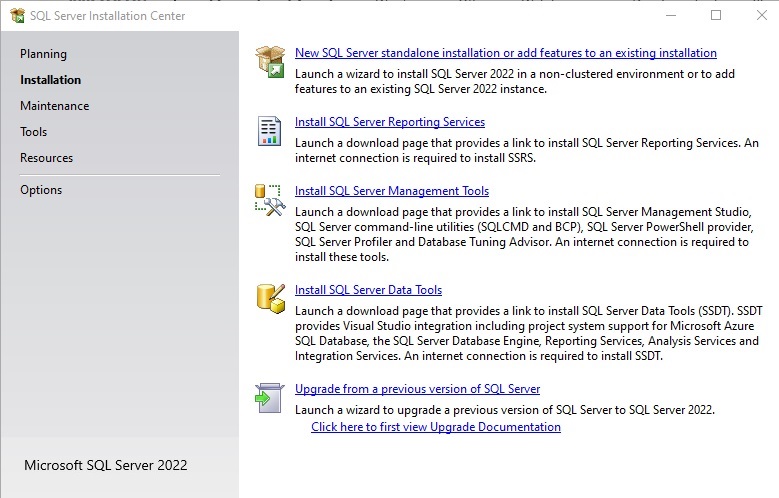Open the Planning section
This screenshot has height=498, width=779.
coord(43,54)
